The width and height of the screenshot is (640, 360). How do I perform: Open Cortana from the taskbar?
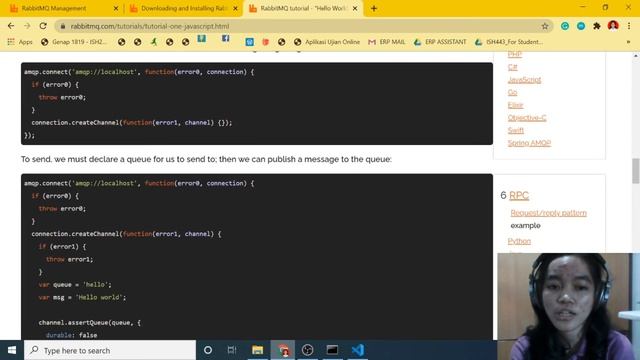click(208, 350)
